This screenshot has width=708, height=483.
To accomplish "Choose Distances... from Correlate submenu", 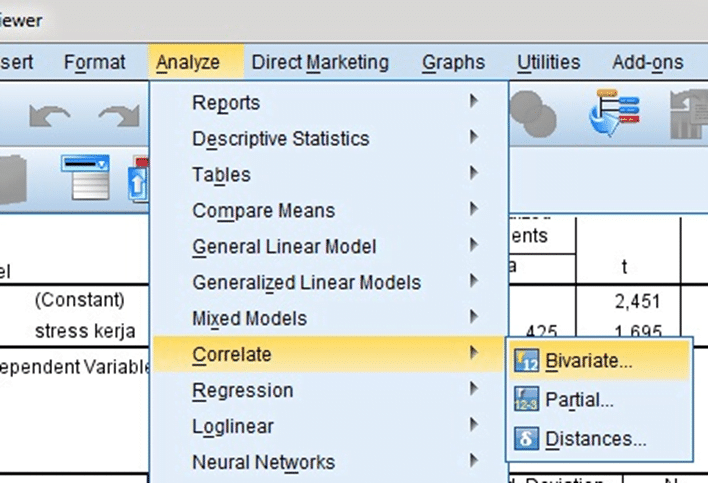I will click(x=600, y=439).
